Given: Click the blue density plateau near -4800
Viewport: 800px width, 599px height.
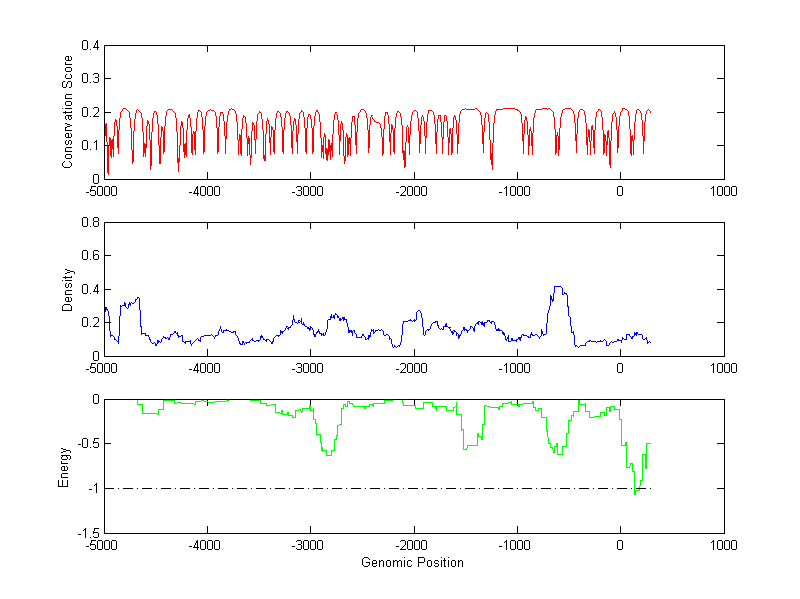Looking at the screenshot, I should (128, 302).
